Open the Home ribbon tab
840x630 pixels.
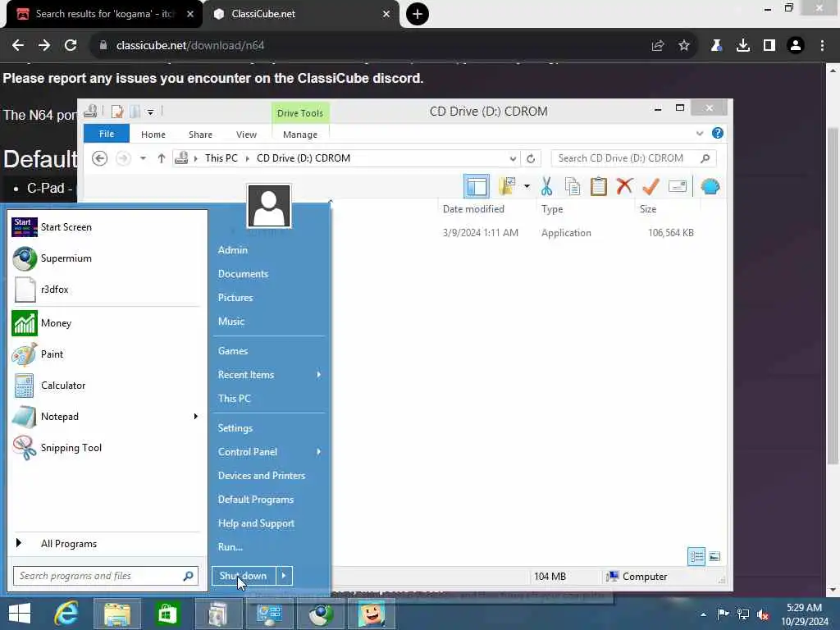pyautogui.click(x=153, y=135)
